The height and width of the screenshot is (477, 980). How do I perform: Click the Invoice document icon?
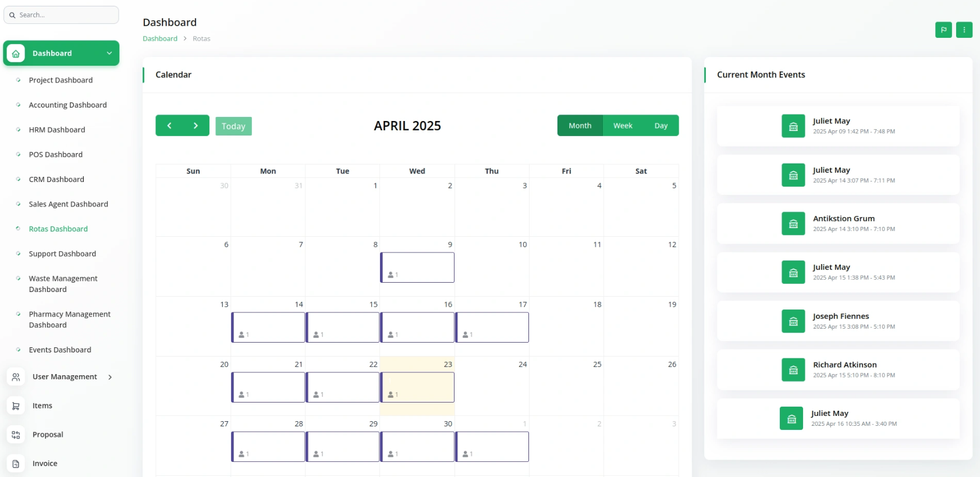16,464
